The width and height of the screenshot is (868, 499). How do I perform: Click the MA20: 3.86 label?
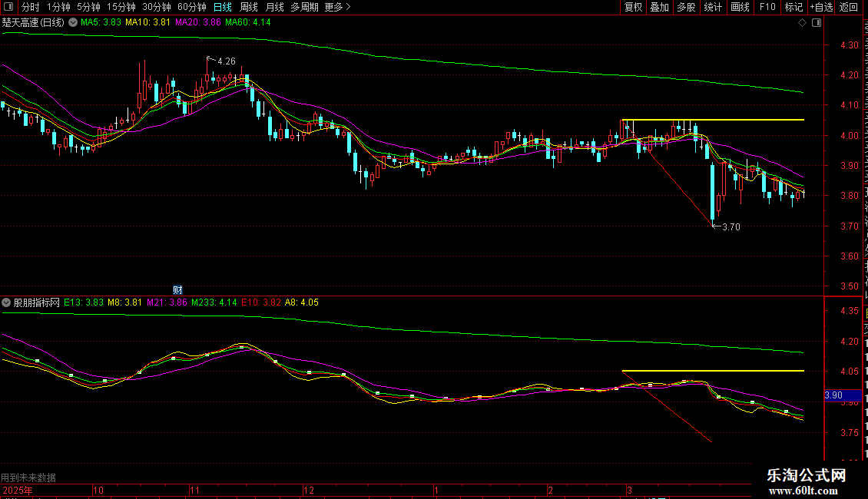coord(198,23)
